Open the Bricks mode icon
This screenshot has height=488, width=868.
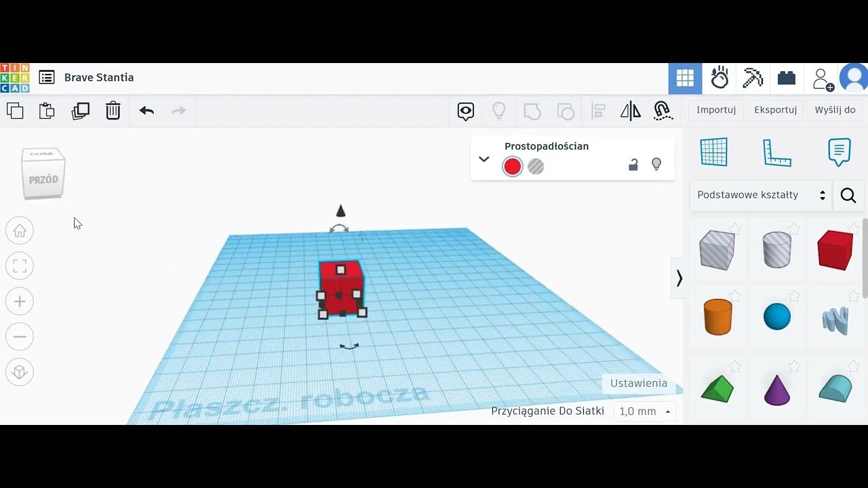pos(787,78)
